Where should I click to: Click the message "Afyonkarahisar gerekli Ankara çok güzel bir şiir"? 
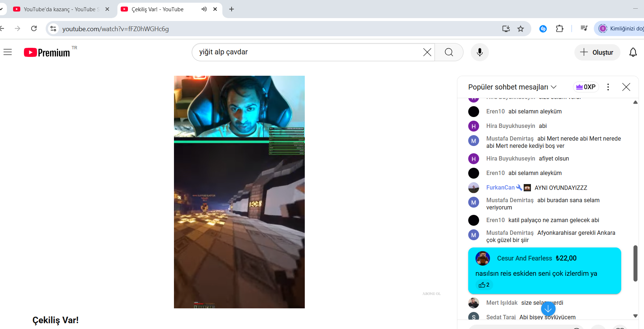tap(551, 237)
